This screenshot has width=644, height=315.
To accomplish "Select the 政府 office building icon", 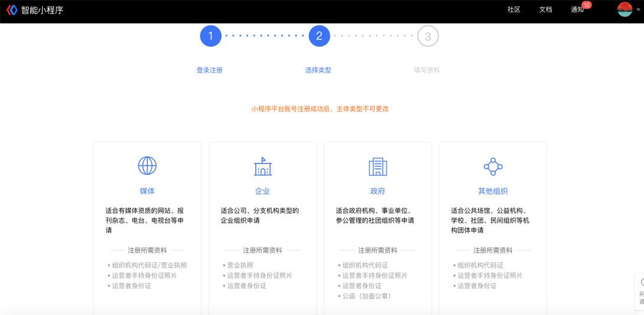I will click(378, 167).
